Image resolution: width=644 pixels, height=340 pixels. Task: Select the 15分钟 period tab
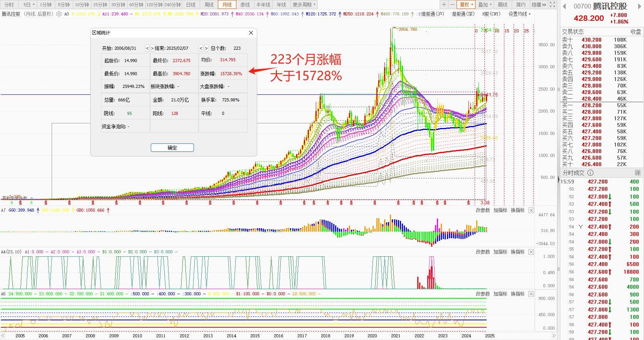coord(100,5)
